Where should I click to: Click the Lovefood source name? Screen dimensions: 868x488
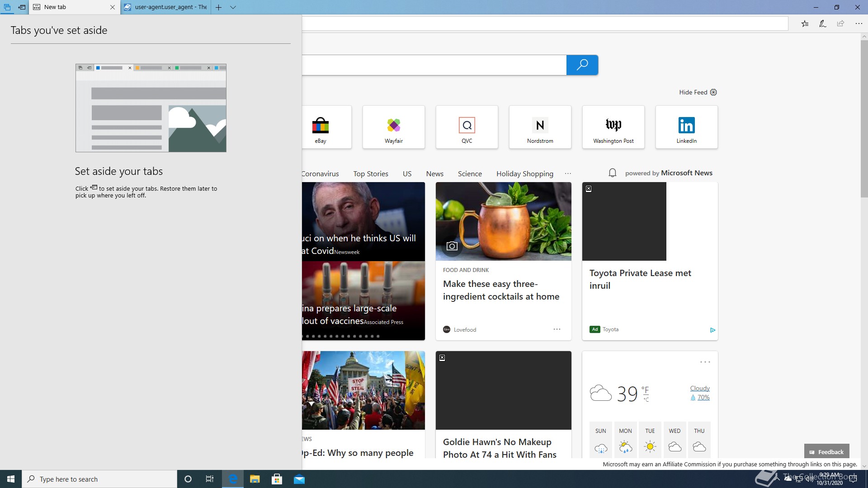(x=465, y=330)
